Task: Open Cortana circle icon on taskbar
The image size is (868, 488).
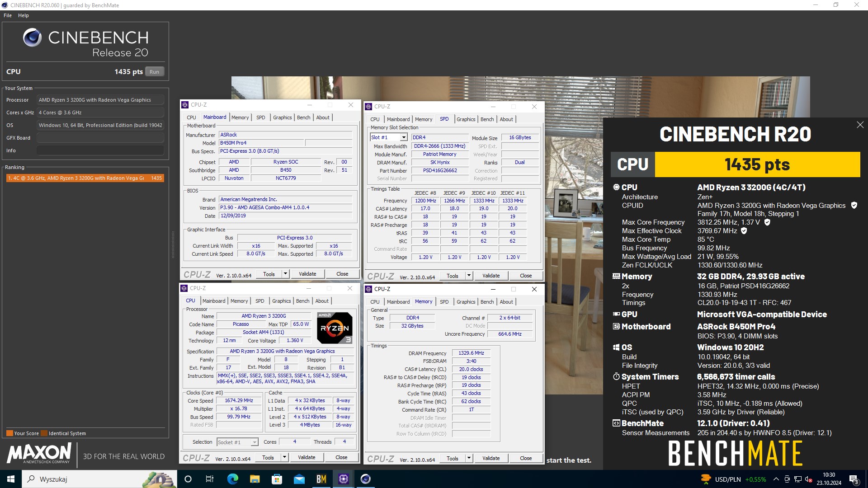Action: 188,479
